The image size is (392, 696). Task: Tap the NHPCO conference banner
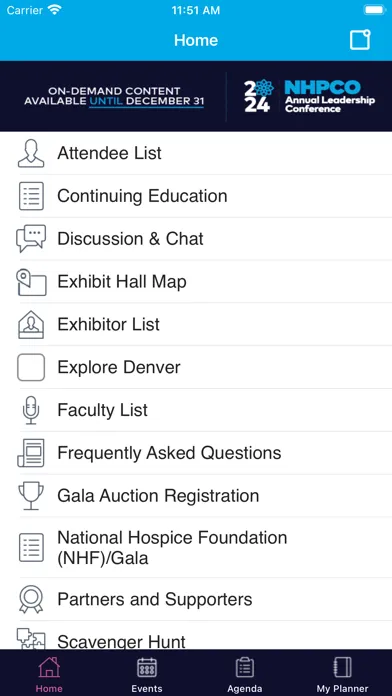(196, 96)
